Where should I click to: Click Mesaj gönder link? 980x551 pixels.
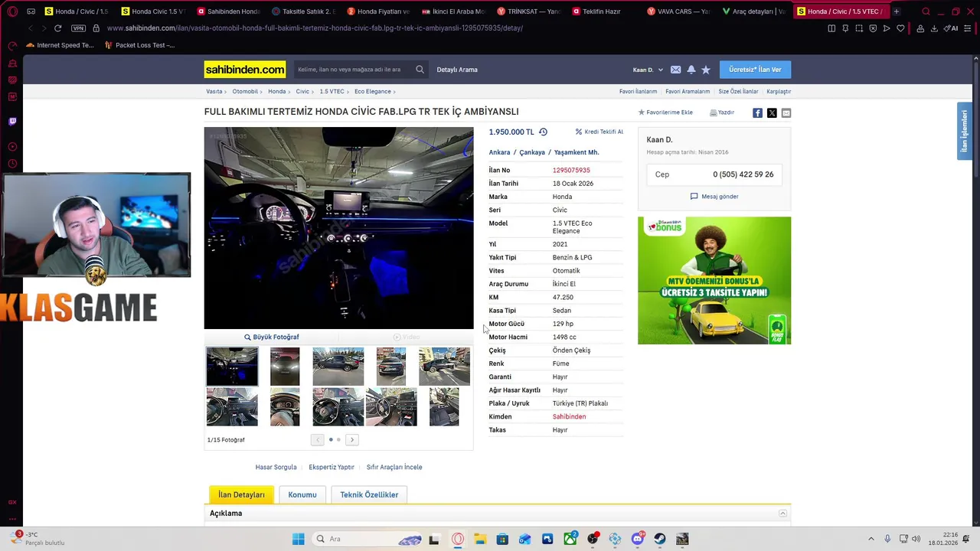tap(714, 197)
